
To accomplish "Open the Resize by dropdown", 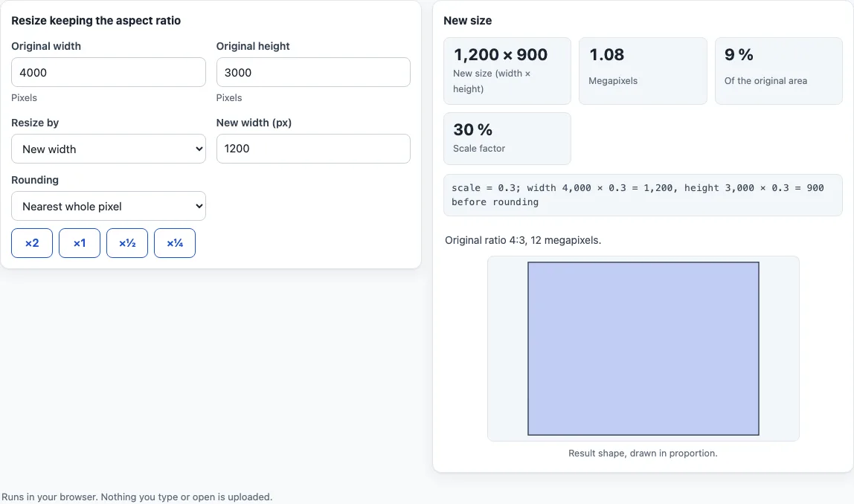I will (x=109, y=149).
